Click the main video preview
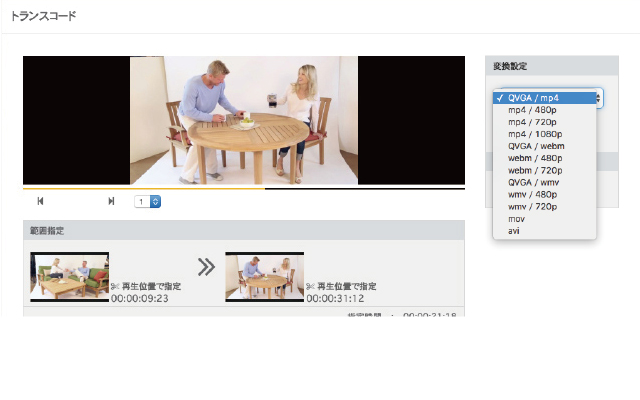This screenshot has height=400, width=640. click(x=244, y=120)
